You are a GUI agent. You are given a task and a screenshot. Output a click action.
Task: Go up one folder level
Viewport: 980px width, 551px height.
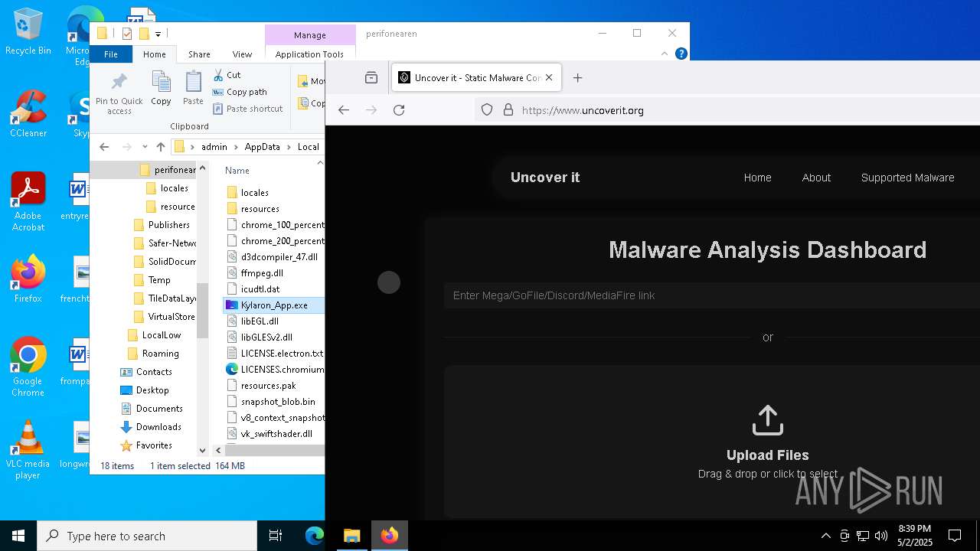[x=160, y=147]
